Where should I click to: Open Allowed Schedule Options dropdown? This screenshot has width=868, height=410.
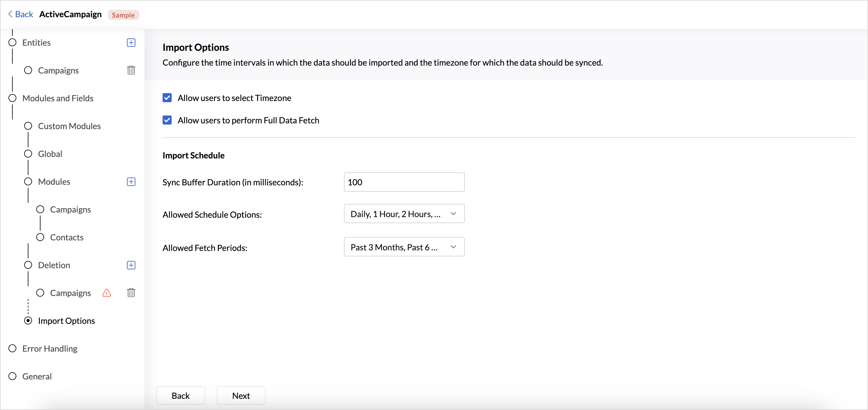(x=404, y=214)
